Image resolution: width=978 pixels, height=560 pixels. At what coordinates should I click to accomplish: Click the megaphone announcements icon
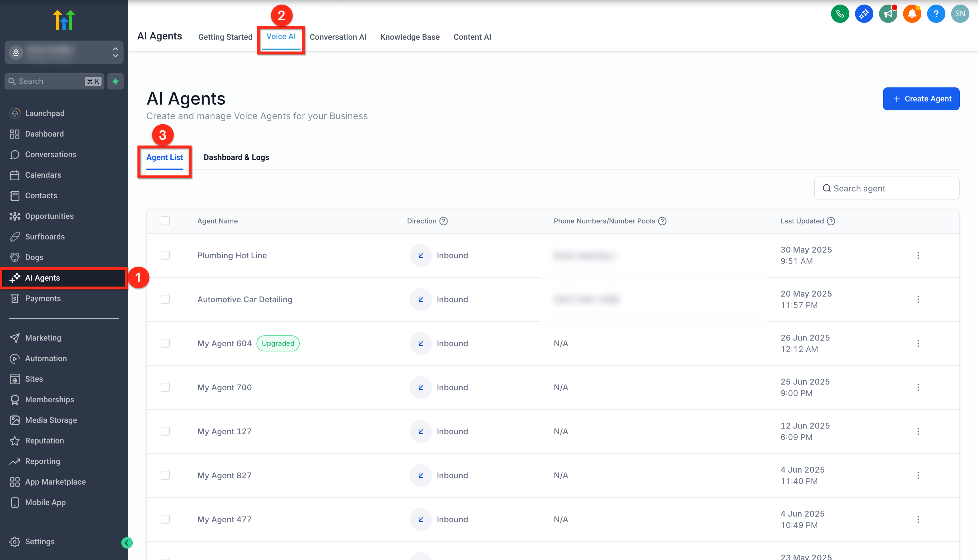pos(888,14)
